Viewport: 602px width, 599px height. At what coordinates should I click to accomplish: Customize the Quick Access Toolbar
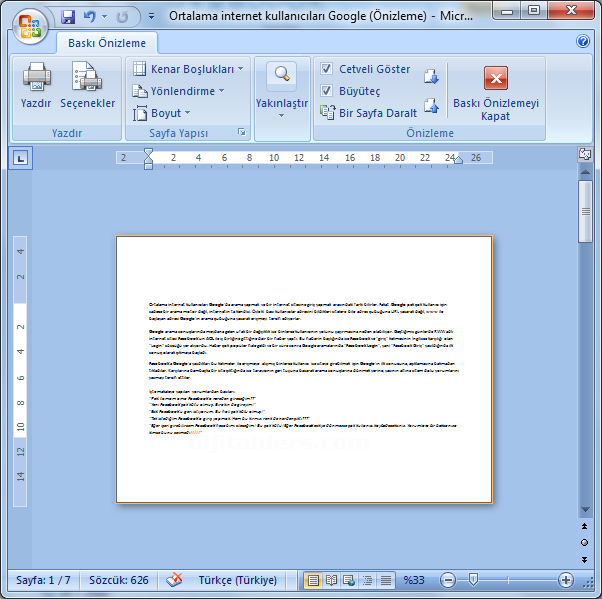(x=151, y=16)
